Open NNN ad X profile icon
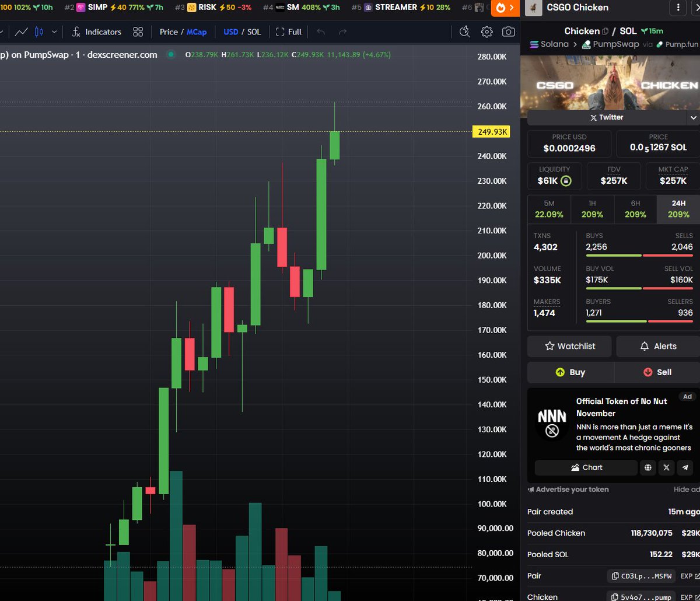 click(666, 467)
